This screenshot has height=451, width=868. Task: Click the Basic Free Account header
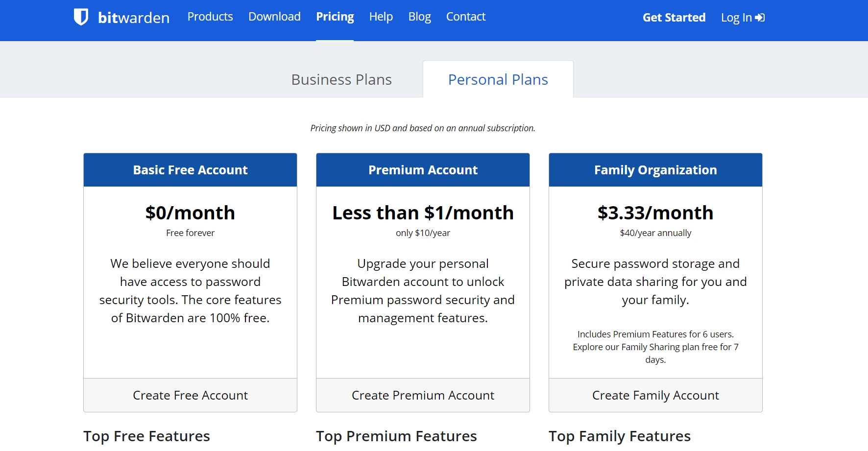tap(191, 170)
